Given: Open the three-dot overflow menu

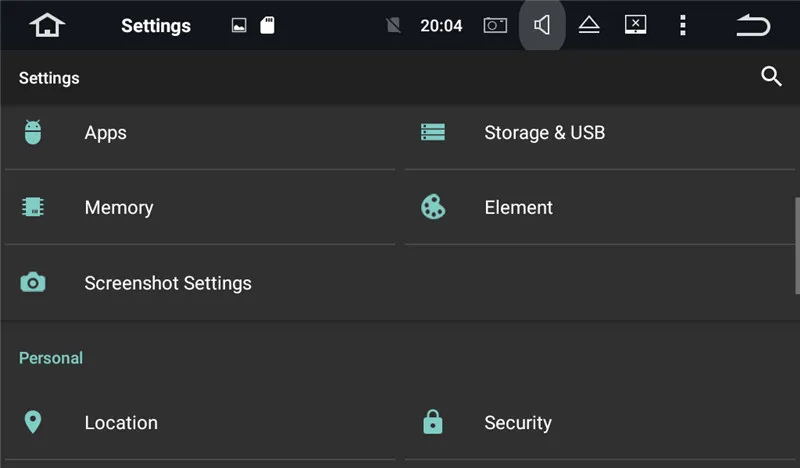Looking at the screenshot, I should [x=683, y=25].
